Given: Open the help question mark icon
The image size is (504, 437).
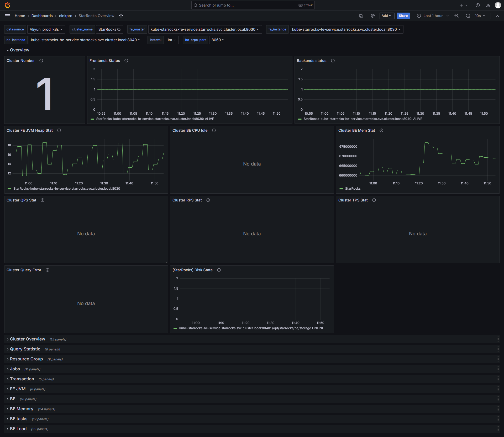Looking at the screenshot, I should pos(478,5).
